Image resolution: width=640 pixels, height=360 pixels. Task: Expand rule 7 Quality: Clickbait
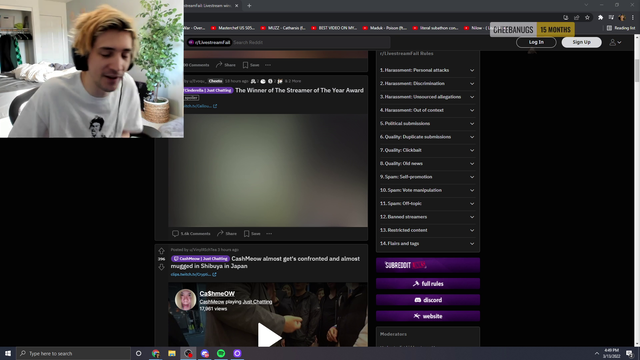pos(427,150)
